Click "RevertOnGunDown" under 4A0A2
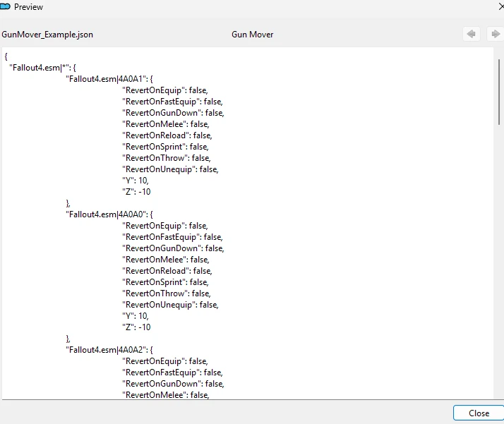 click(x=173, y=384)
